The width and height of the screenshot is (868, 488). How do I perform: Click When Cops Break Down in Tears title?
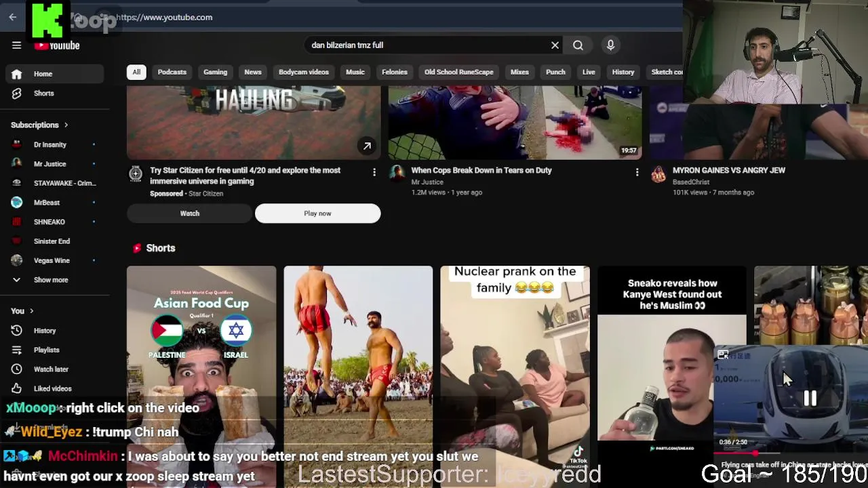coord(481,170)
